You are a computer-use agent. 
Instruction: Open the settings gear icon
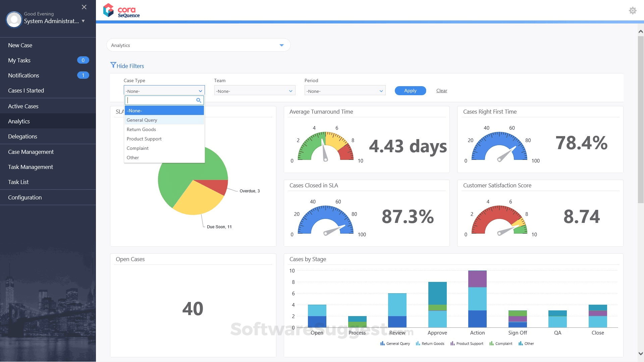click(x=633, y=11)
